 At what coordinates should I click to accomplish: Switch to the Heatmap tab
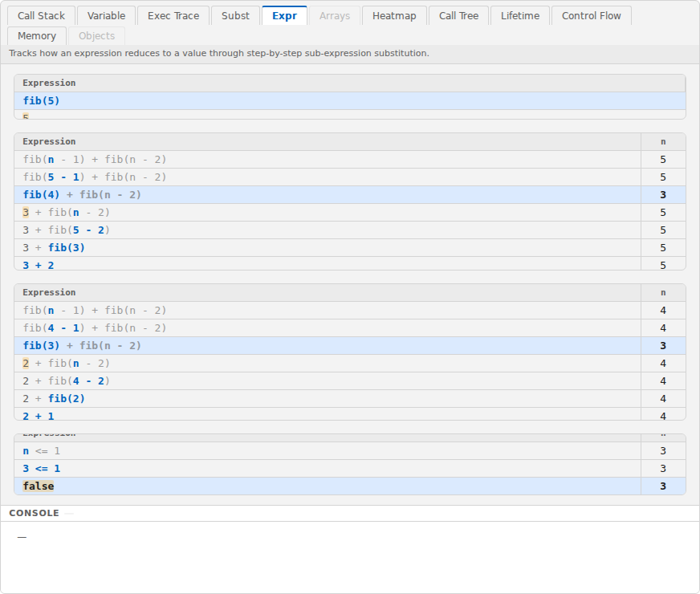coord(394,15)
